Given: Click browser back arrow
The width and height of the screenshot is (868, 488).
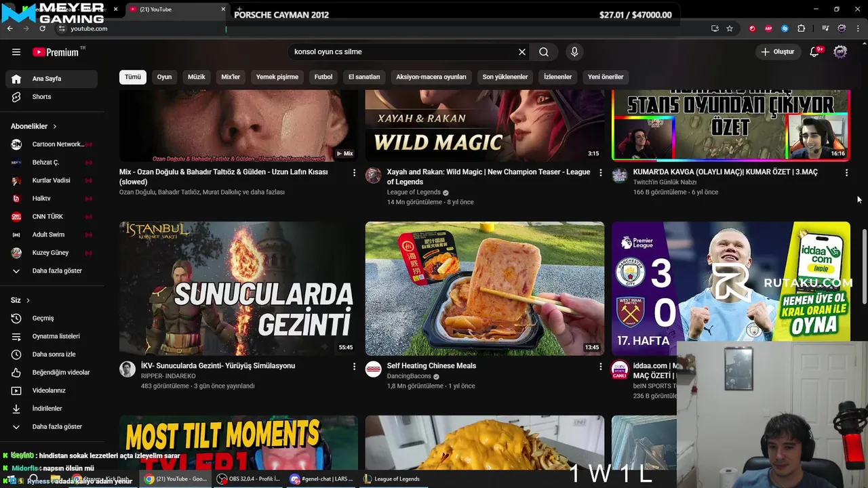Looking at the screenshot, I should point(9,28).
